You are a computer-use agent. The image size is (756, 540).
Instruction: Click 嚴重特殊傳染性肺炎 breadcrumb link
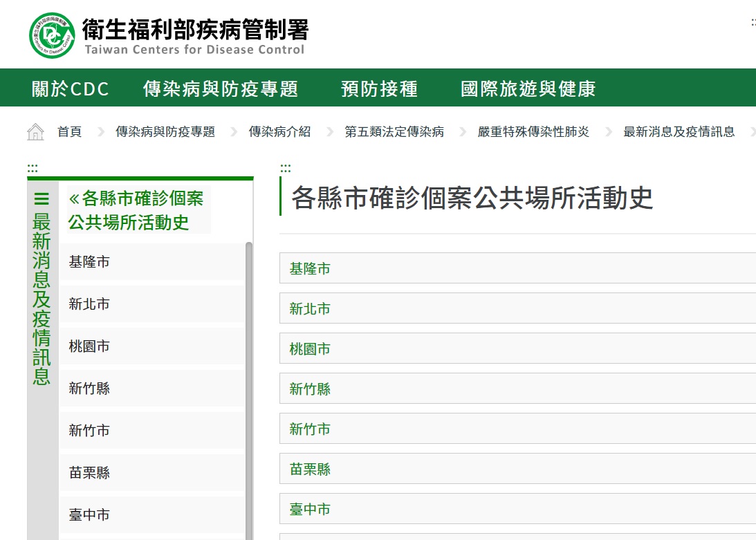534,131
